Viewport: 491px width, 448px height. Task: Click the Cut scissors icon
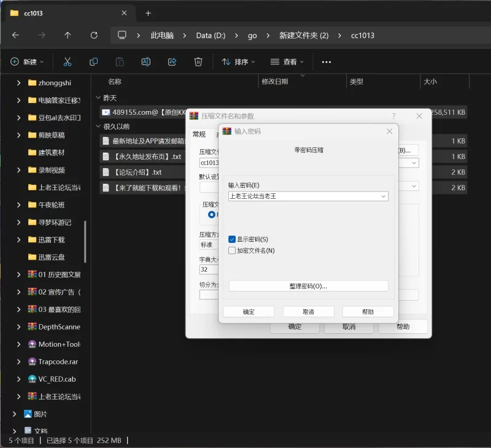68,61
